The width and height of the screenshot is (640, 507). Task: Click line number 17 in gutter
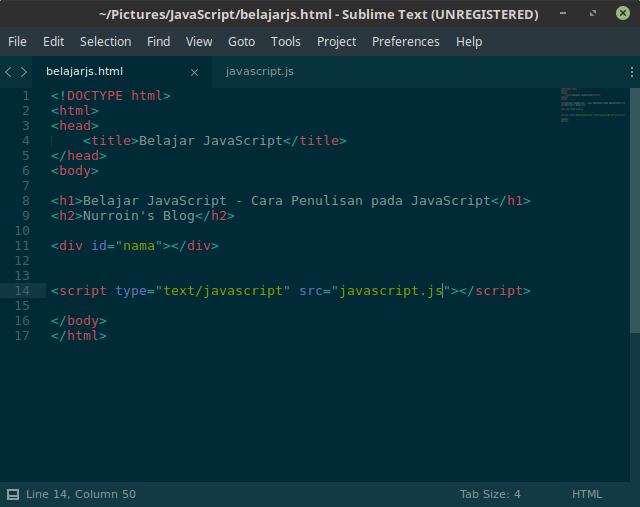click(22, 336)
